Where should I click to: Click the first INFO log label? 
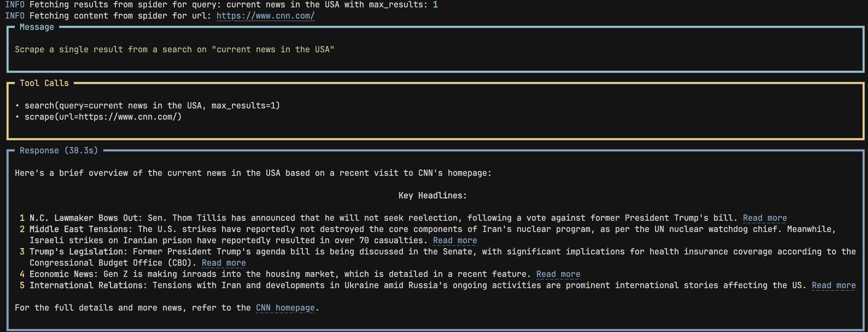15,5
